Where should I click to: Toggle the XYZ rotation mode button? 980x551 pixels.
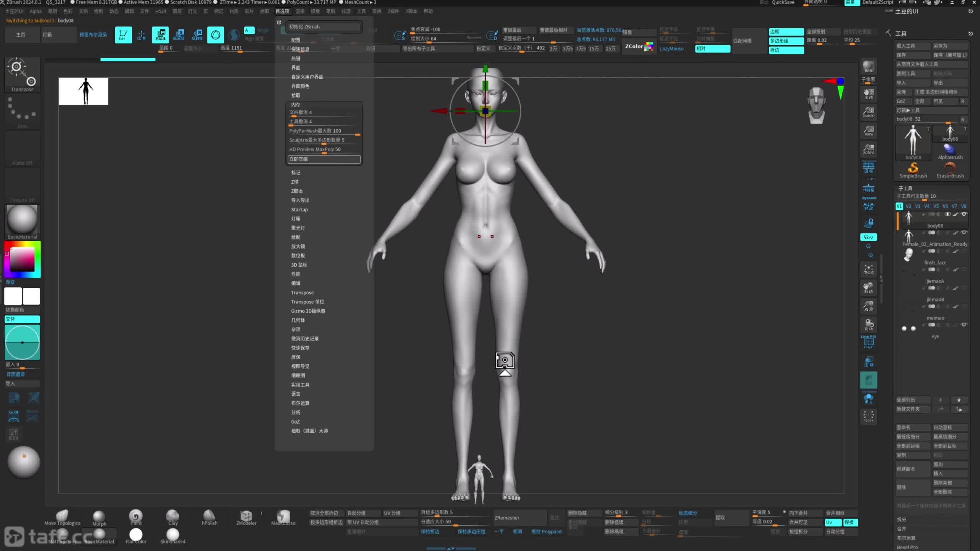coord(869,237)
